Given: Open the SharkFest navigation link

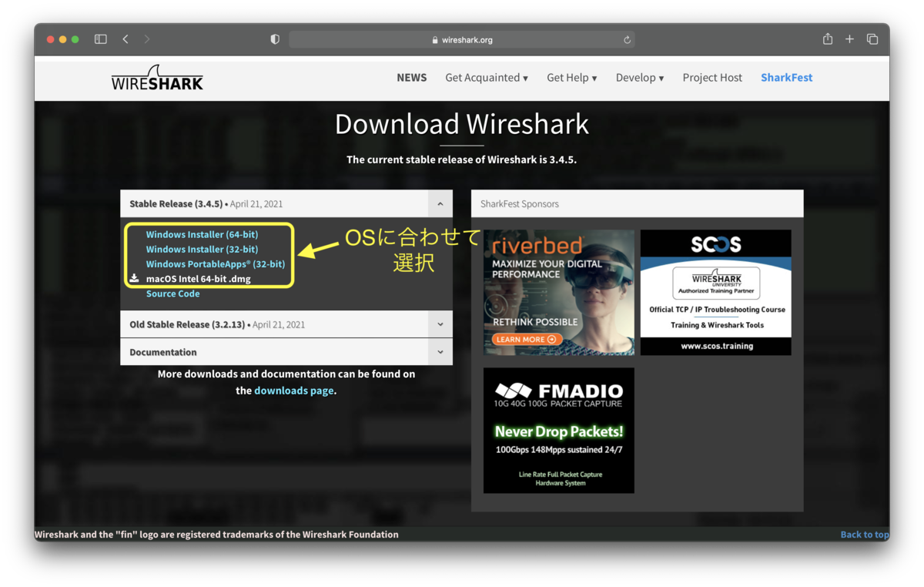Looking at the screenshot, I should click(787, 78).
